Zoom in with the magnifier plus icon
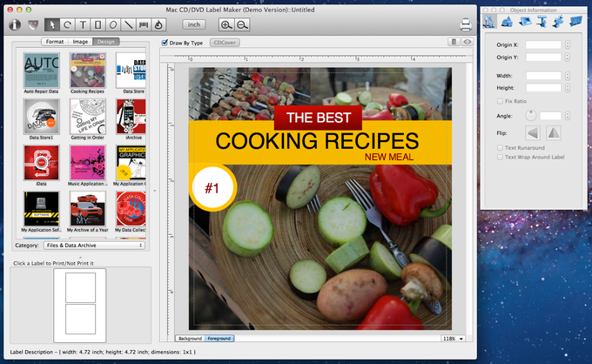Image resolution: width=592 pixels, height=364 pixels. [226, 25]
